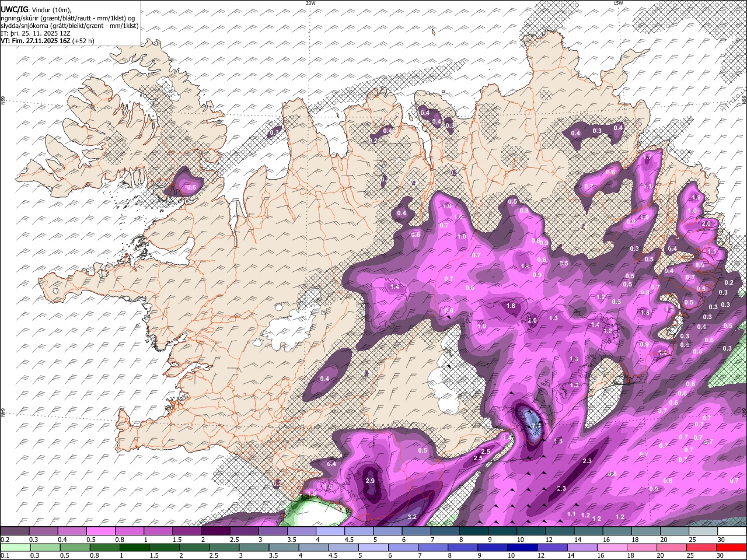747x560 pixels.
Task: Click the 1.1 value below 1.7 in northeast band
Action: 648,186
